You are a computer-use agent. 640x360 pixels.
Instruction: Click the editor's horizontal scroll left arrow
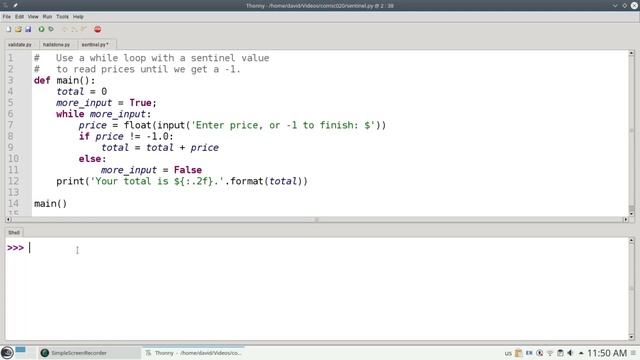[8, 220]
